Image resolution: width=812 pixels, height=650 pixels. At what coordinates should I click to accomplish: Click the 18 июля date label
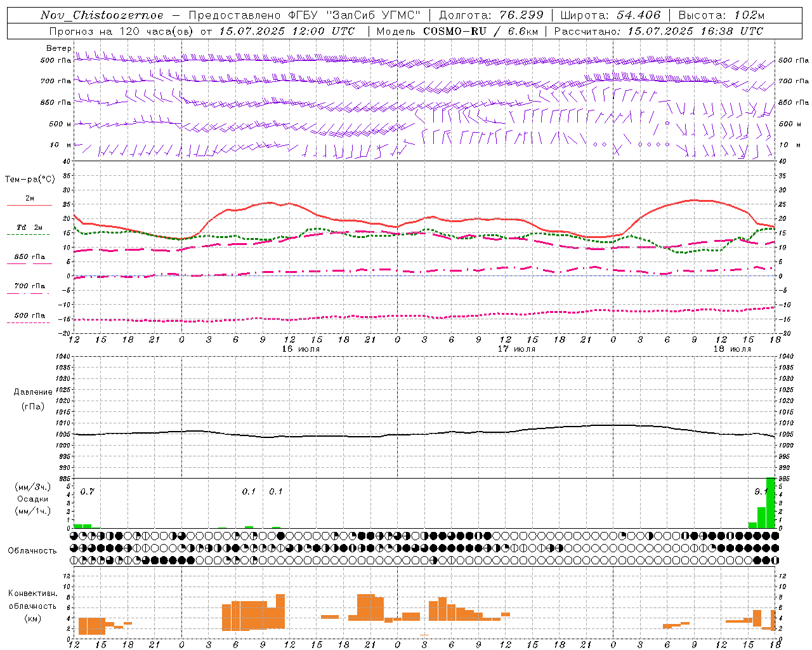tap(732, 349)
